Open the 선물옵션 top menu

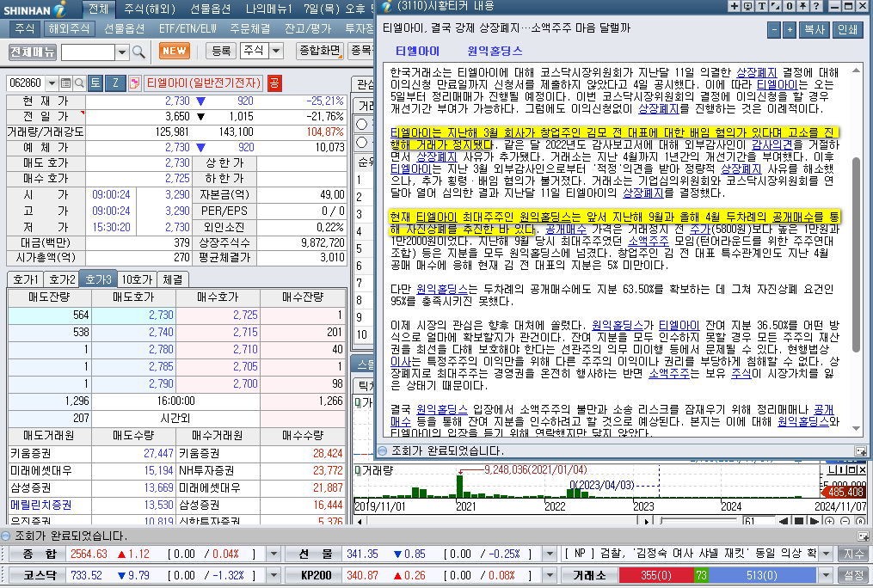tap(210, 9)
